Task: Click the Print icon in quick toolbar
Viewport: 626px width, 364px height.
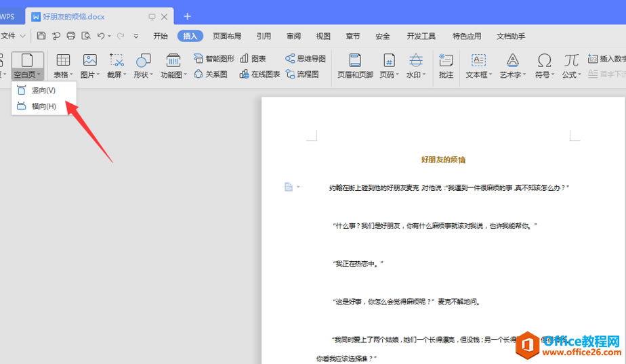Action: point(70,36)
